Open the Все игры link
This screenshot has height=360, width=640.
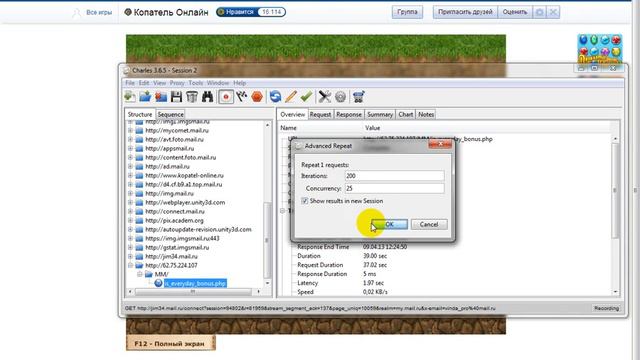tap(99, 12)
